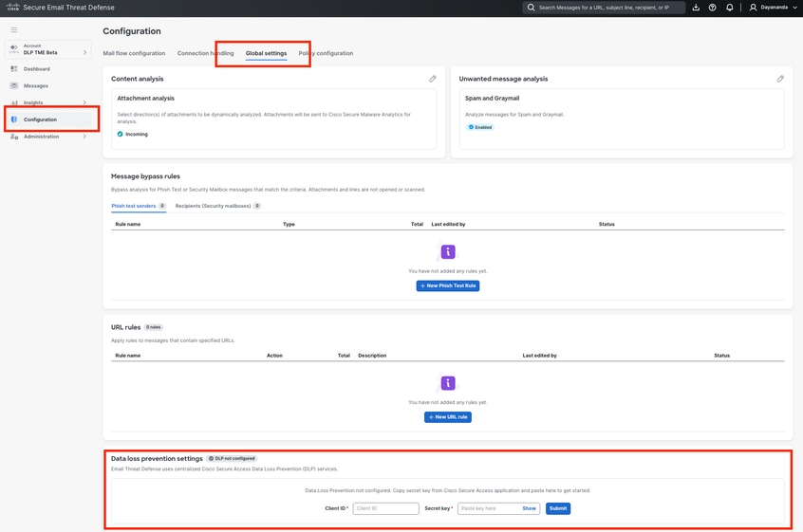Click the Submit button for DLP settings
Image resolution: width=803 pixels, height=532 pixels.
[558, 508]
